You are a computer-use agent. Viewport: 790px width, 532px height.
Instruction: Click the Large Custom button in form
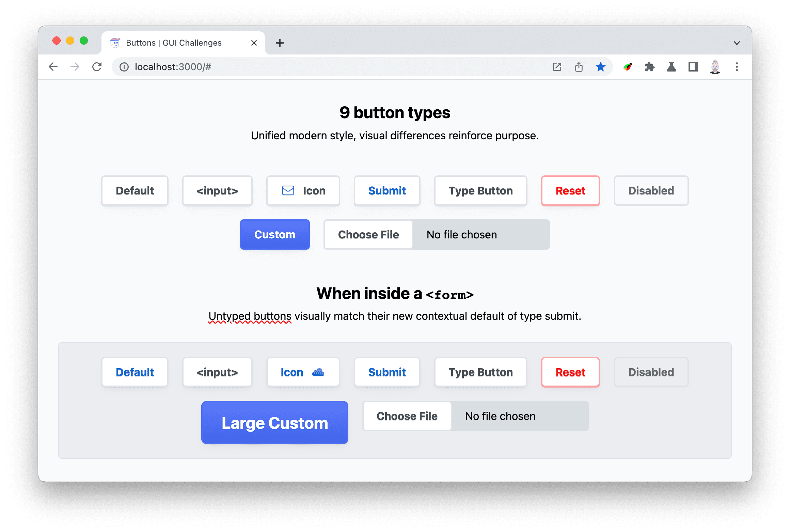point(275,423)
